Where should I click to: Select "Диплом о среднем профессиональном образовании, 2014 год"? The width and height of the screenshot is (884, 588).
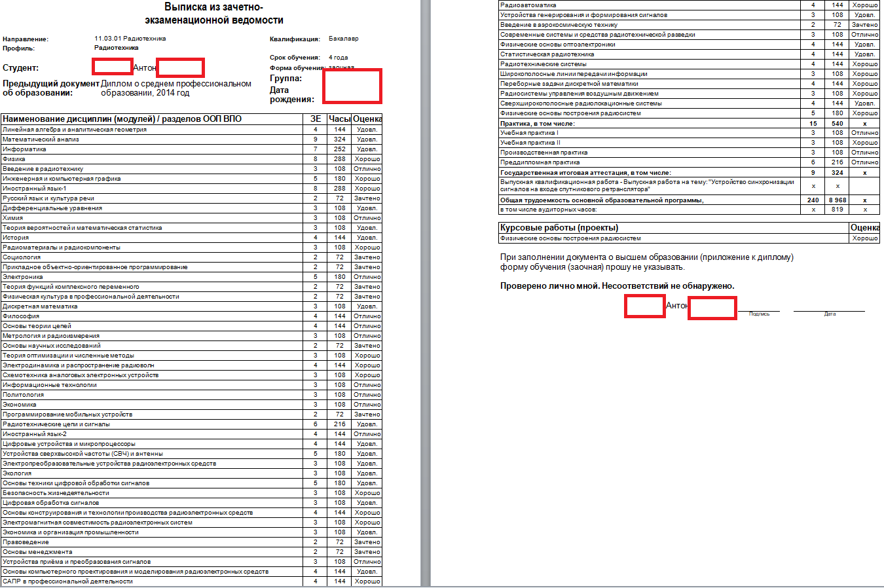(x=176, y=88)
